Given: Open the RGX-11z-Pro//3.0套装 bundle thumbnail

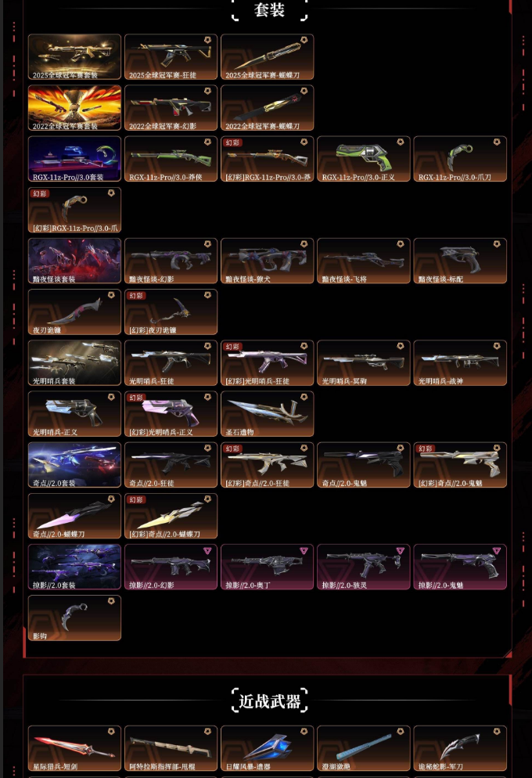Looking at the screenshot, I should 74,159.
